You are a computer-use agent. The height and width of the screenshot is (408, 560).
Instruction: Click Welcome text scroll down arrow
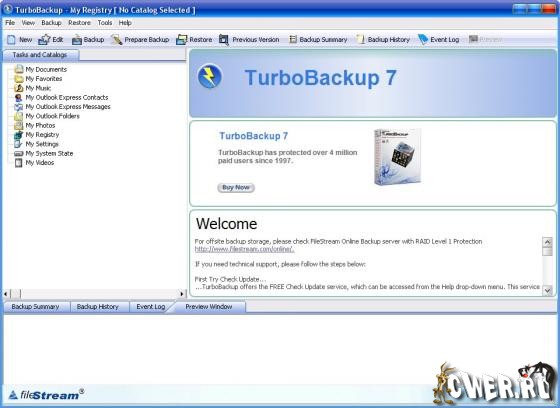click(x=548, y=290)
